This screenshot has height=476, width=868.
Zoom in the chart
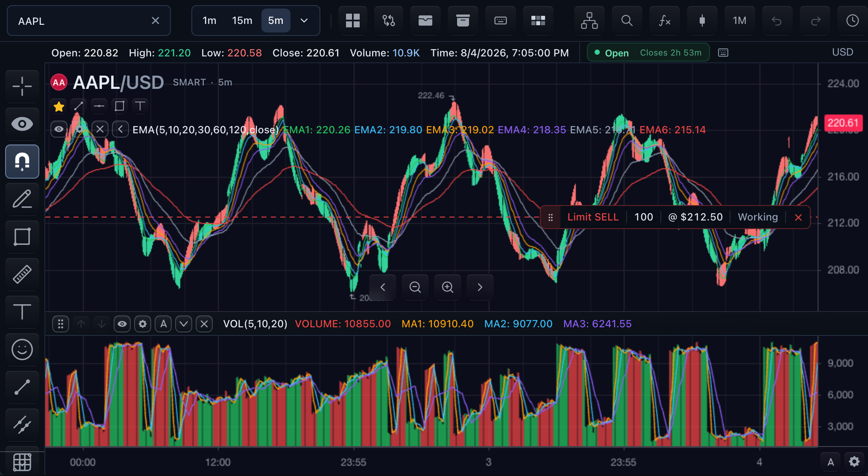click(x=448, y=287)
